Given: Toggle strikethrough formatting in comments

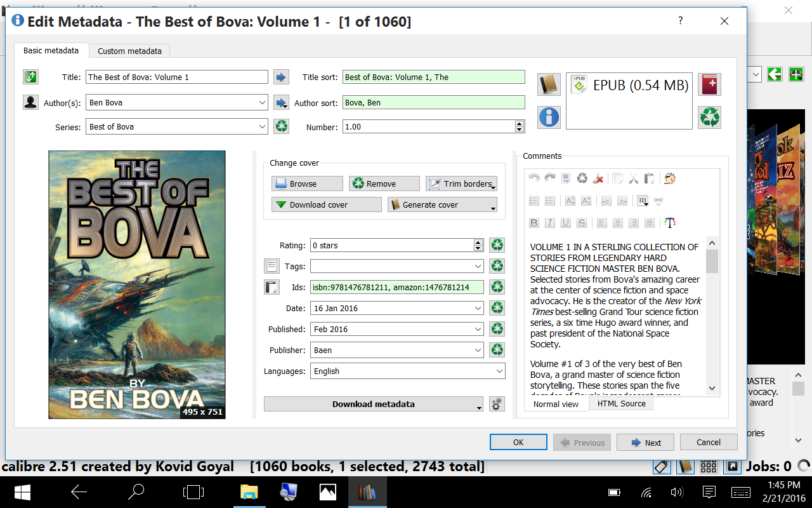Looking at the screenshot, I should click(581, 223).
